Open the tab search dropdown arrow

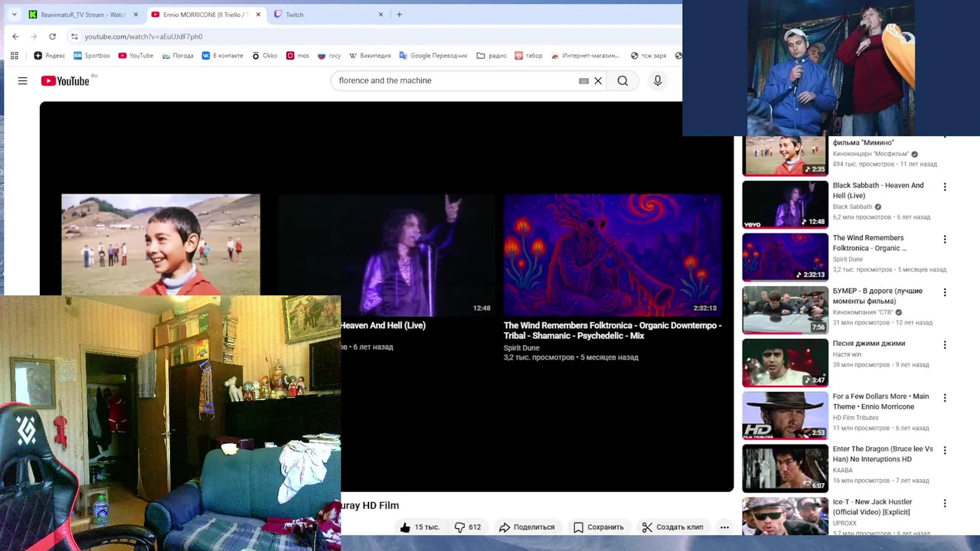pyautogui.click(x=14, y=15)
